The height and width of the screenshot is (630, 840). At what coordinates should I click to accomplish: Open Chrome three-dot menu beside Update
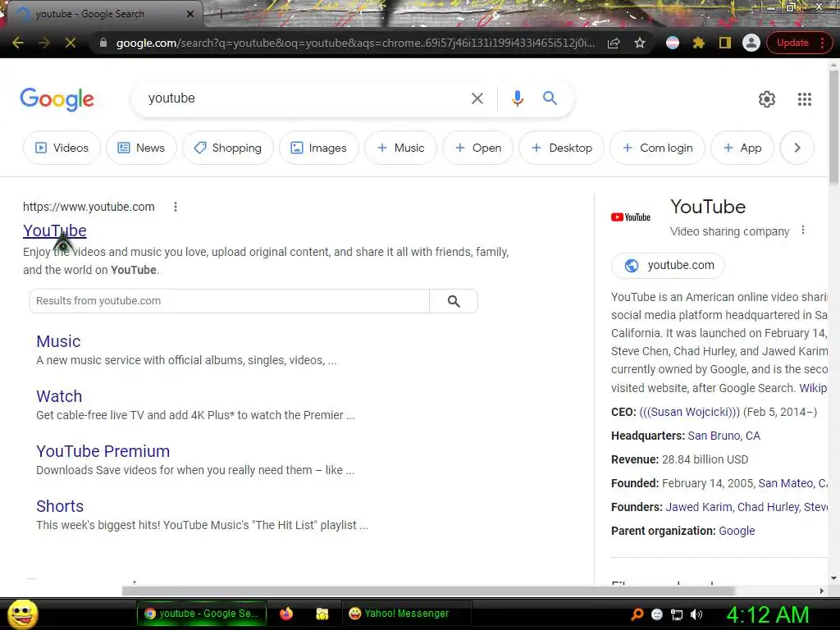click(822, 43)
